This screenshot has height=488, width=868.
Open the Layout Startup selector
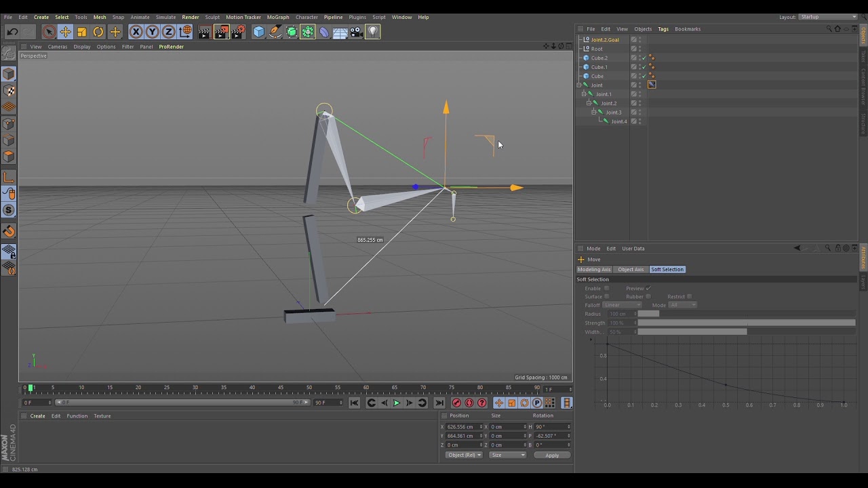[828, 17]
